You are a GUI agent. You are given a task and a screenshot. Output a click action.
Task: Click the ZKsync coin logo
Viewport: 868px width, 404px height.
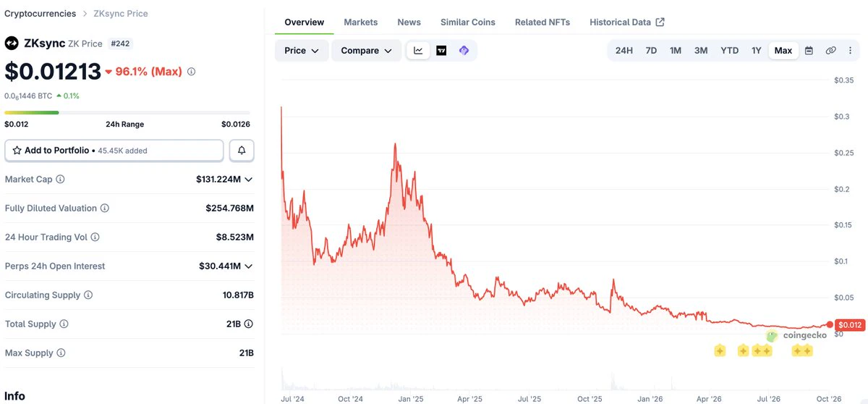[x=12, y=43]
